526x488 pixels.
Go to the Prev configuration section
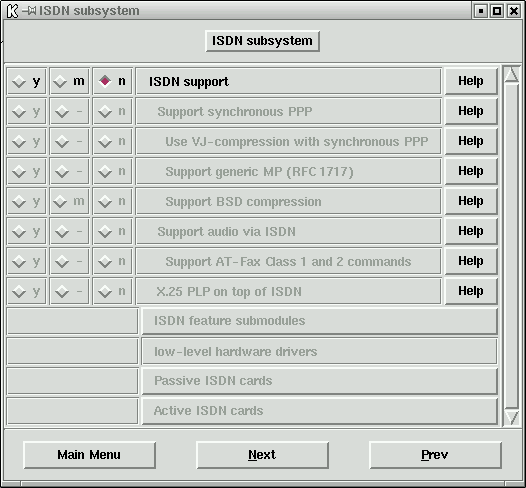click(x=435, y=455)
